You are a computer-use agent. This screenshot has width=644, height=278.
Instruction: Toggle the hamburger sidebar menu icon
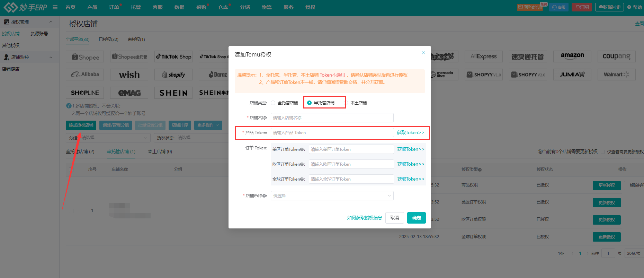pyautogui.click(x=55, y=7)
